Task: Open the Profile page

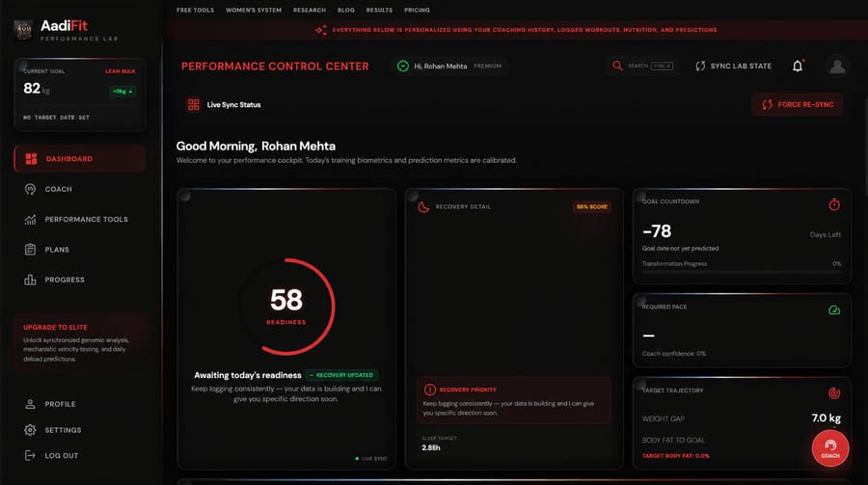Action: [80, 404]
